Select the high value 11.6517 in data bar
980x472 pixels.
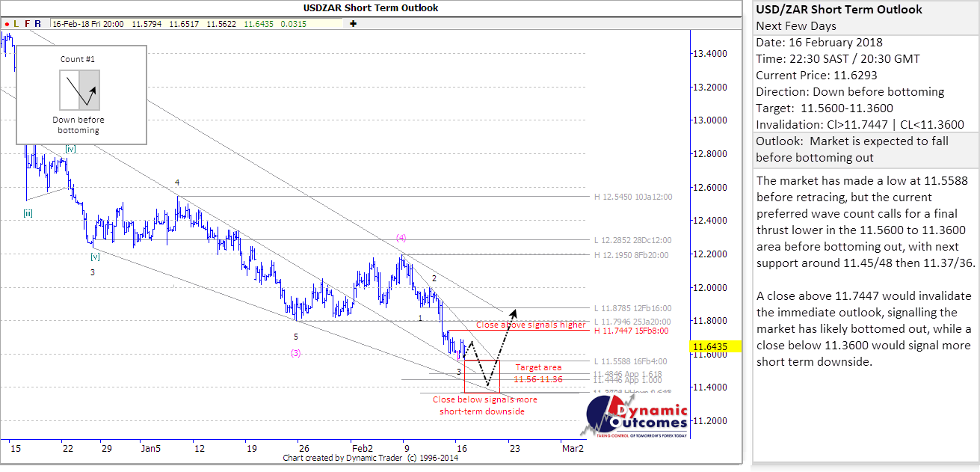coord(184,24)
